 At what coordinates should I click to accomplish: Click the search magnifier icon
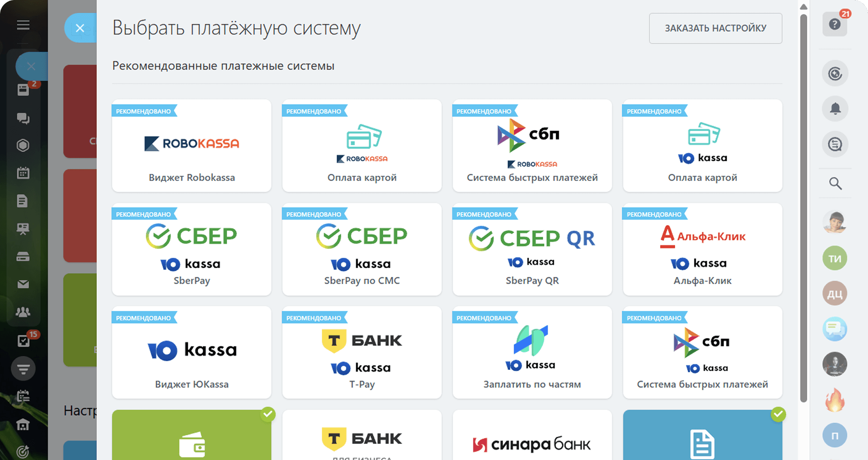coord(835,184)
